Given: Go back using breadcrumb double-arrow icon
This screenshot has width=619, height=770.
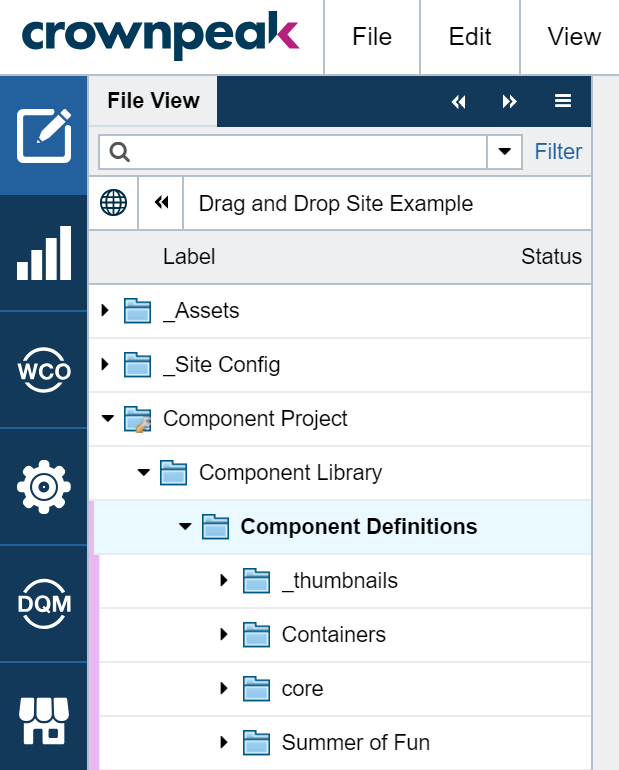Looking at the screenshot, I should pyautogui.click(x=161, y=202).
